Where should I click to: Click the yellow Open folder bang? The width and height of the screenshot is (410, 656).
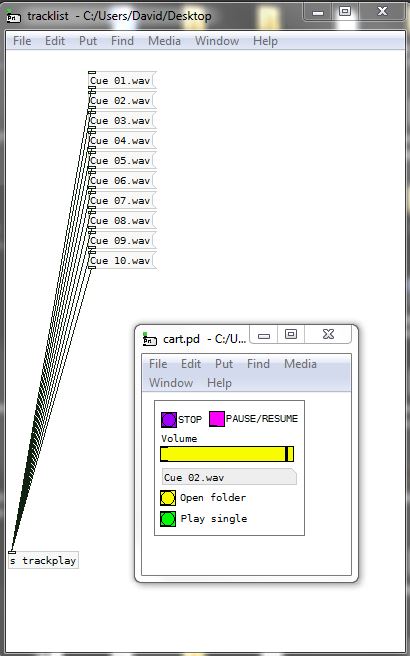coord(168,498)
